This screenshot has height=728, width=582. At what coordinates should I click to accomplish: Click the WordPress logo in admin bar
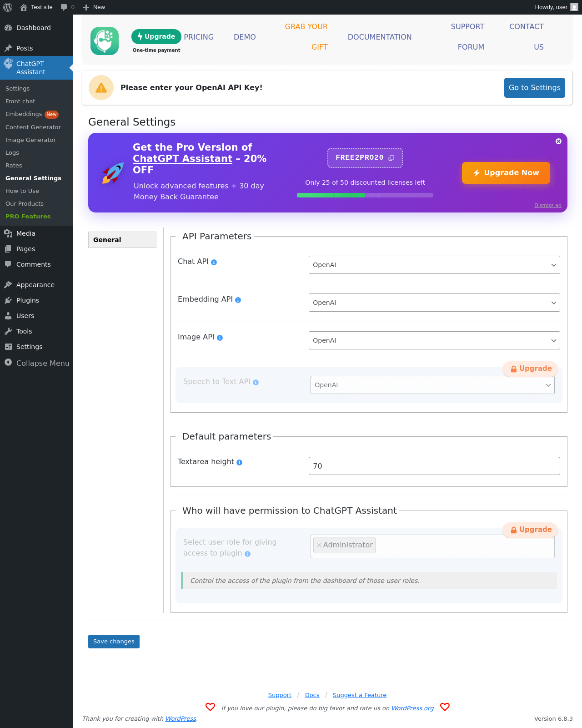click(x=8, y=7)
